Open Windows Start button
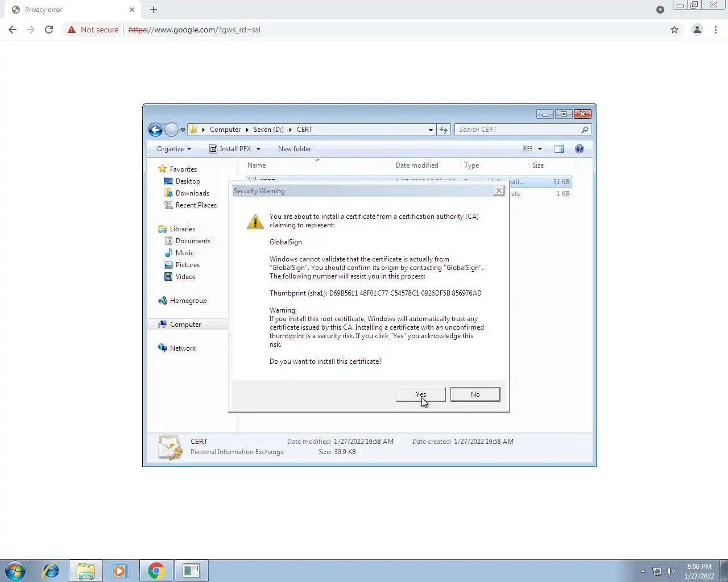Screen dimensions: 728x582 pos(15,571)
